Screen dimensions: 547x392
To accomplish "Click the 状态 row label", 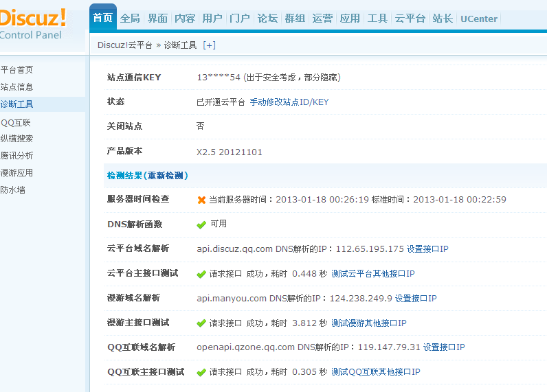I will pos(116,102).
